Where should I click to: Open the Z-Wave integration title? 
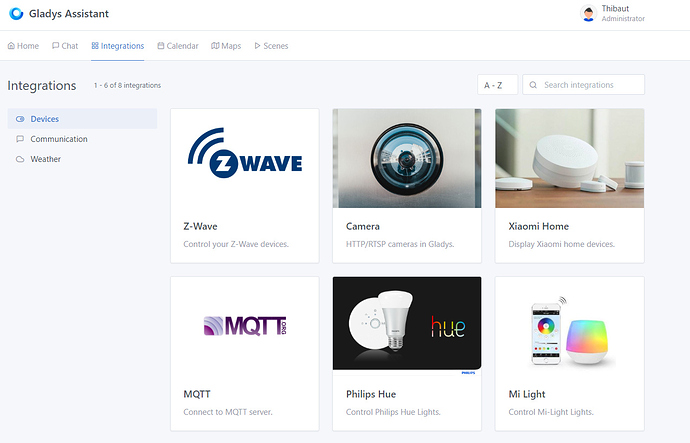pos(200,227)
